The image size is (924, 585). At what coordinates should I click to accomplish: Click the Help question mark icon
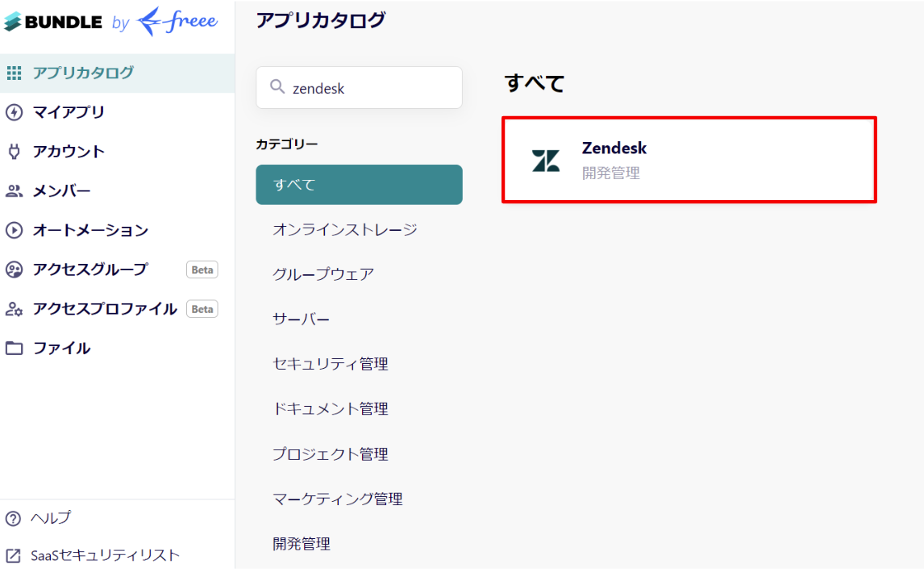click(x=13, y=518)
